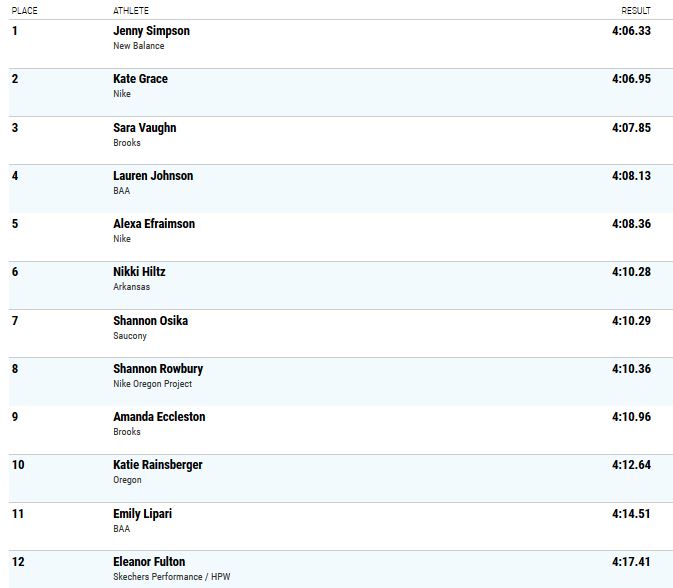Screen dimensions: 673x588
Task: Select Eleanor Fulton in twelfth place
Action: (149, 562)
